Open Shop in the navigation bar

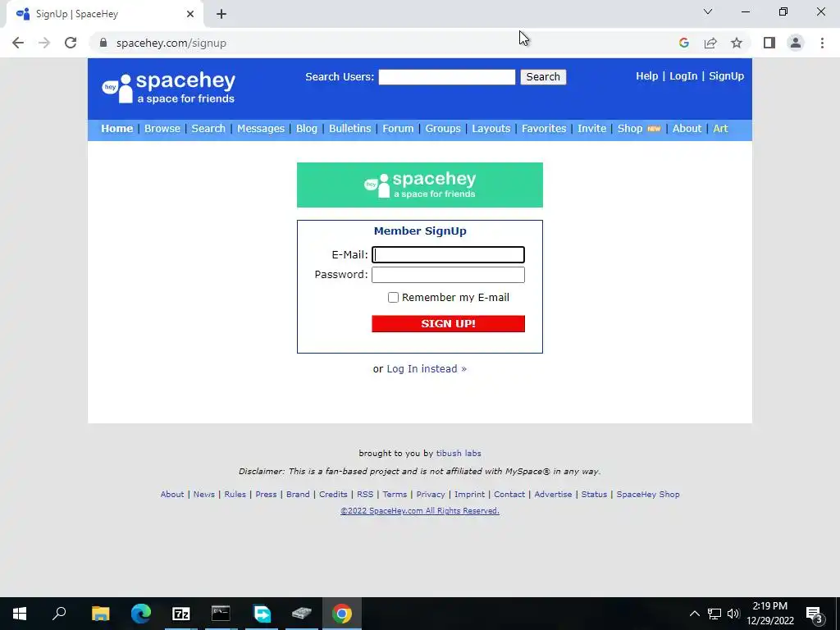[630, 129]
